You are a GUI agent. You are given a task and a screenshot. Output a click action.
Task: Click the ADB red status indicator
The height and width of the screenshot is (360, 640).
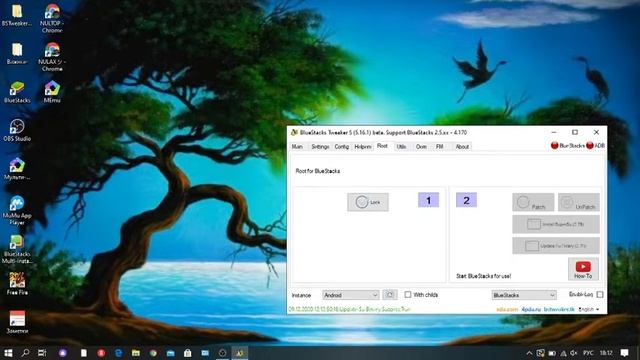click(x=590, y=145)
